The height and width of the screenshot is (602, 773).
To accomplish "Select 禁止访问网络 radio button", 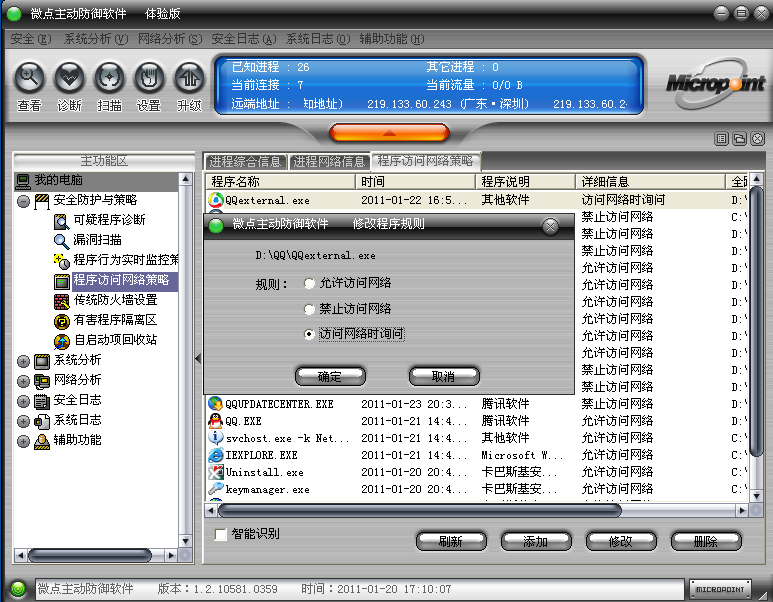I will (309, 309).
